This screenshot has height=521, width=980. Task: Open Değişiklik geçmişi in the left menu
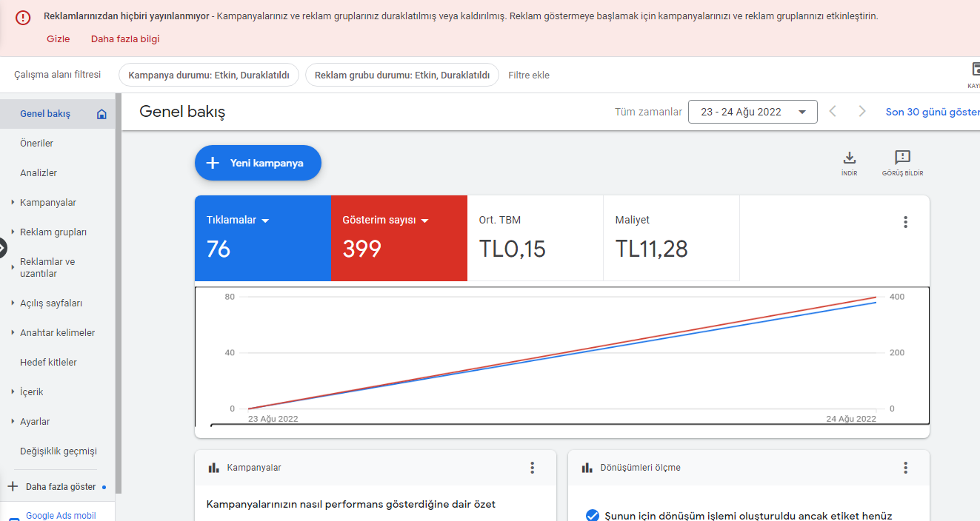point(59,451)
